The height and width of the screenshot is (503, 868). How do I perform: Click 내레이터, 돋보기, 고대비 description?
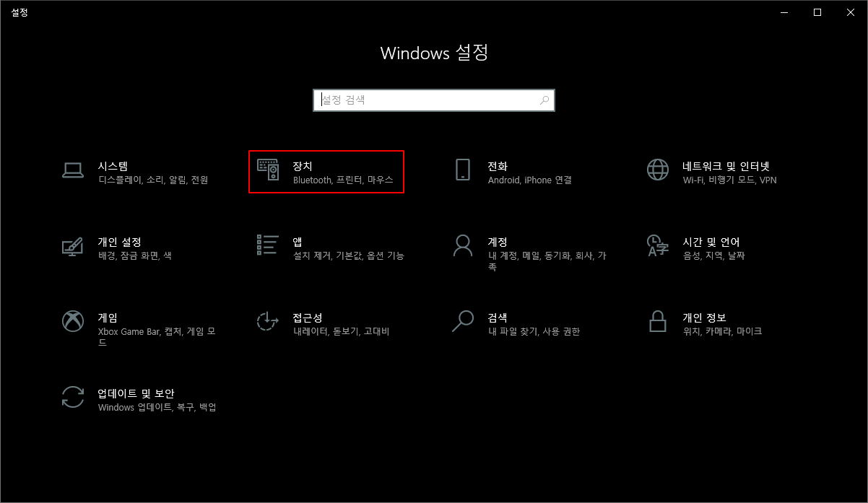342,332
